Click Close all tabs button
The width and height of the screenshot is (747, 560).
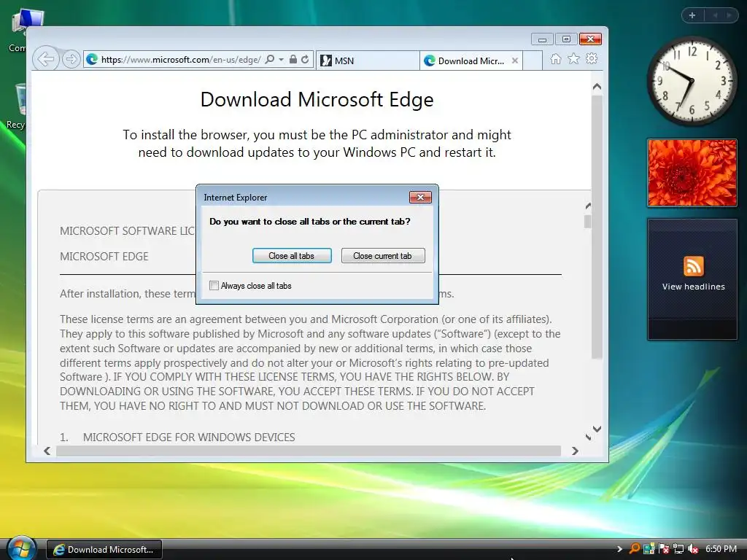(x=292, y=256)
